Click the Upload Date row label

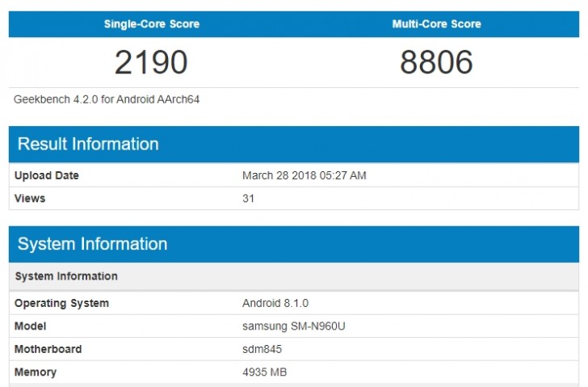(47, 175)
